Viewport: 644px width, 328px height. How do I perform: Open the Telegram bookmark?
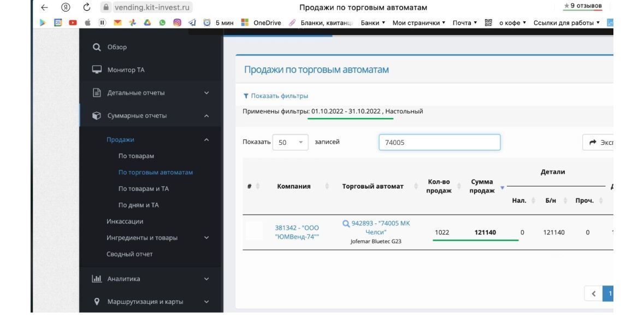point(192,22)
